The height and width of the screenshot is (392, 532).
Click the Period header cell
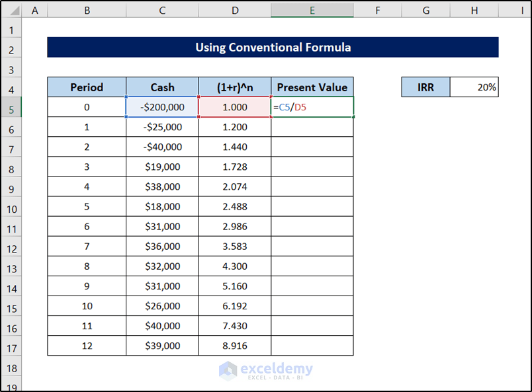(x=87, y=87)
